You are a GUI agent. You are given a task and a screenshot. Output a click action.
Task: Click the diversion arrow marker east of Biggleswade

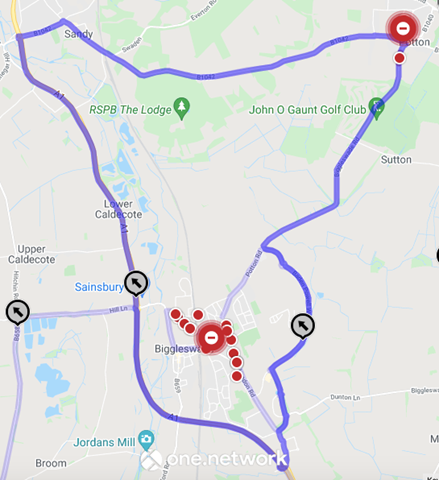tap(303, 326)
